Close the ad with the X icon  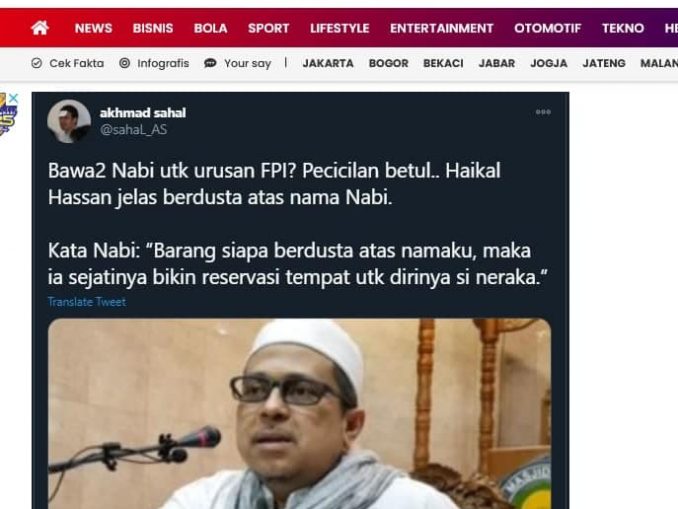(13, 98)
